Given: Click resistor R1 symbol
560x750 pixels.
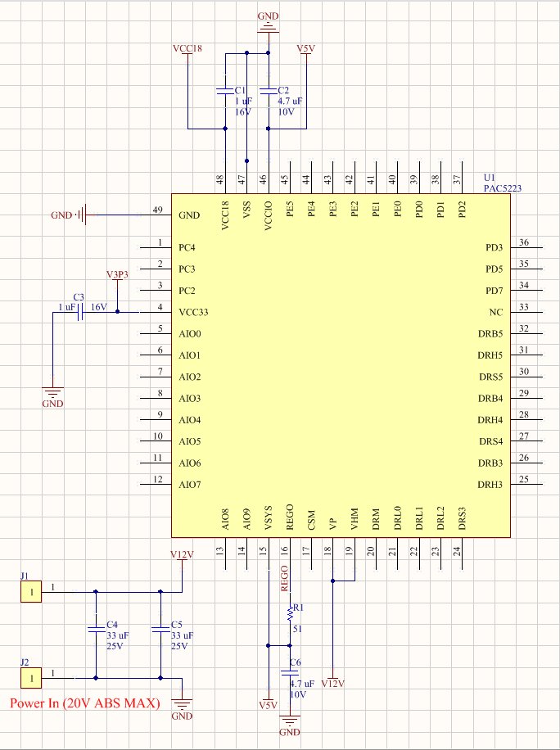Looking at the screenshot, I should 289,613.
